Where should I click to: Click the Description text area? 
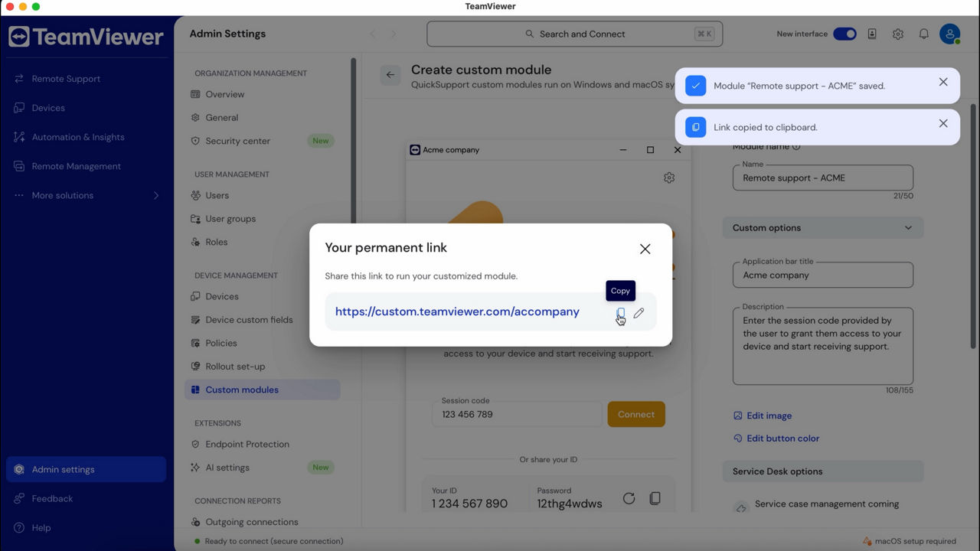[822, 346]
